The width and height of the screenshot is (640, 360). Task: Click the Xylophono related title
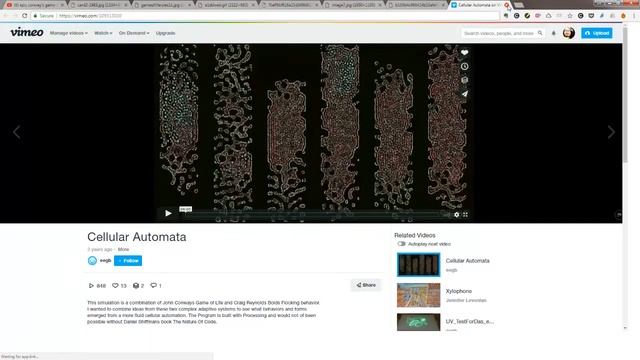tap(458, 291)
